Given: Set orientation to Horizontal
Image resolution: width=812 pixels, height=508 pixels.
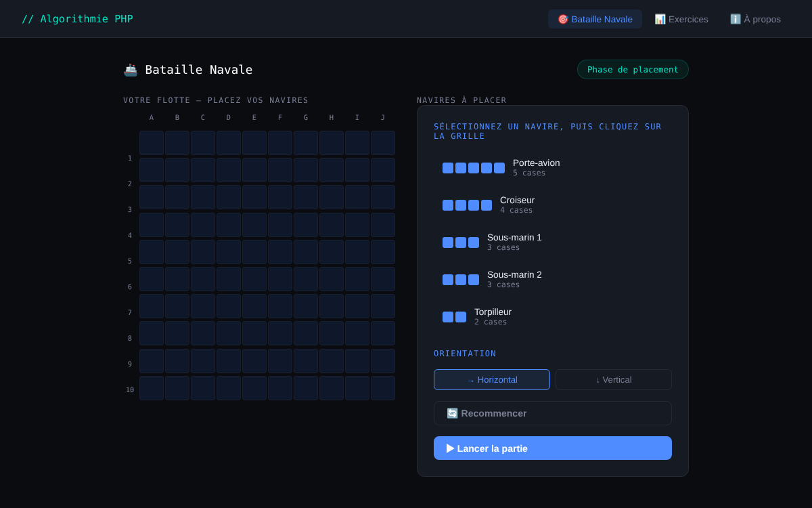Looking at the screenshot, I should tap(492, 380).
